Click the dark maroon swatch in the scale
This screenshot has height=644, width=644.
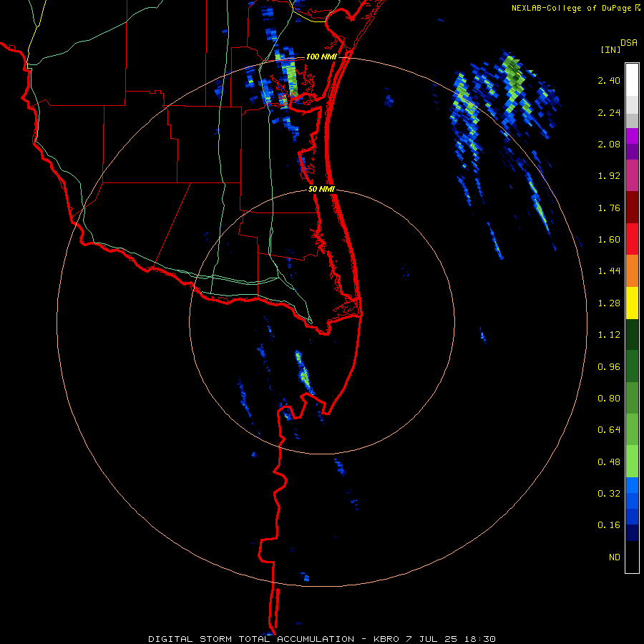click(632, 208)
